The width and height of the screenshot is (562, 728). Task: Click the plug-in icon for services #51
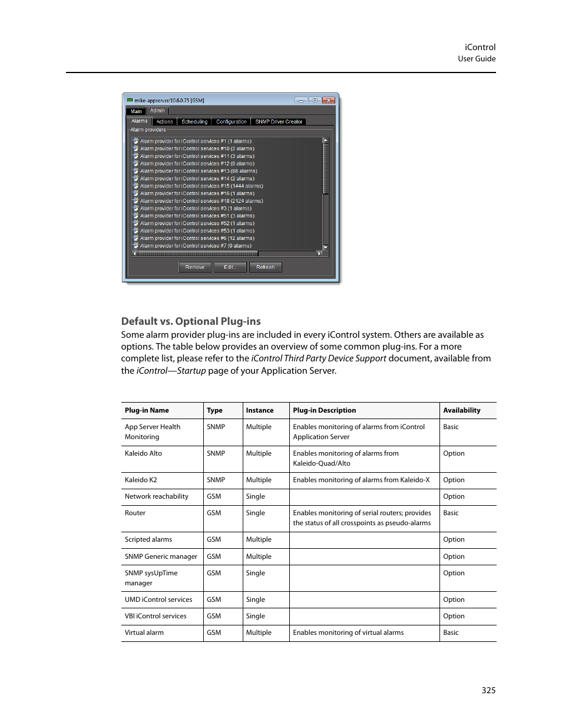point(135,216)
